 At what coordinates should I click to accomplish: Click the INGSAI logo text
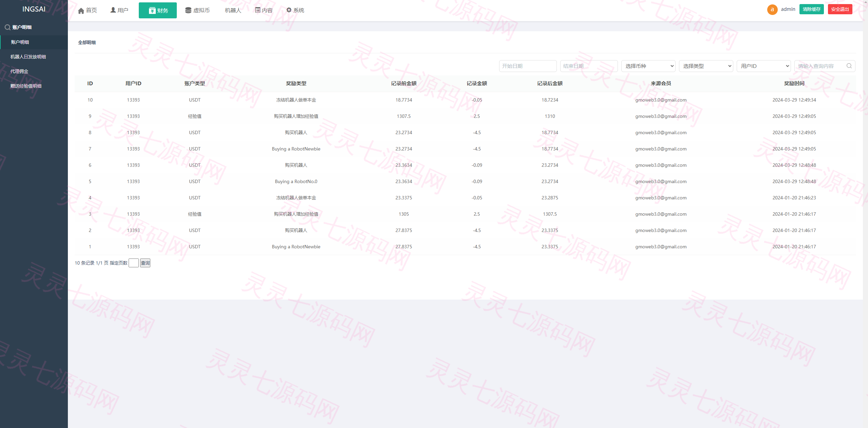[34, 9]
